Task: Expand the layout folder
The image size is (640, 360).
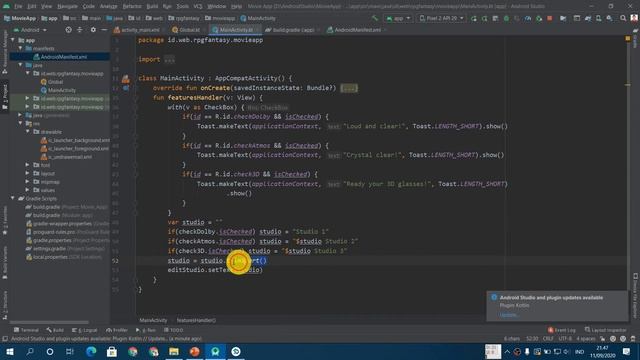Action: point(28,173)
